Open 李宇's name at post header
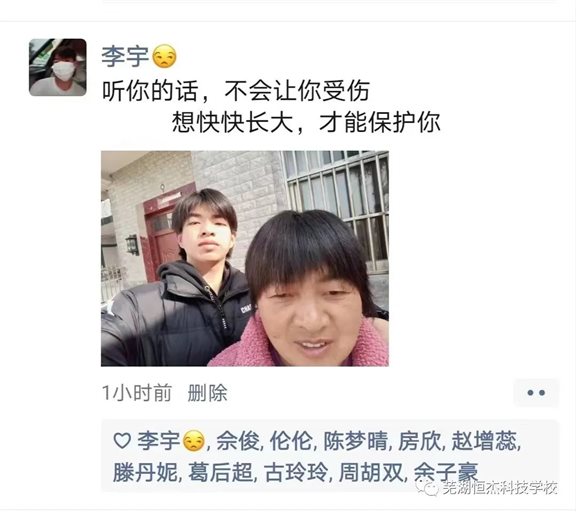The height and width of the screenshot is (513, 576). 125,57
